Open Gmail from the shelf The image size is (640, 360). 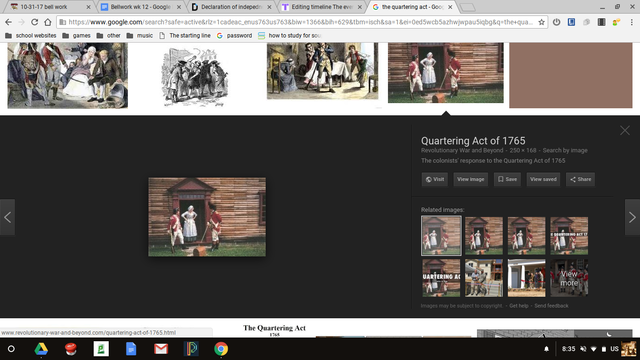(x=161, y=349)
